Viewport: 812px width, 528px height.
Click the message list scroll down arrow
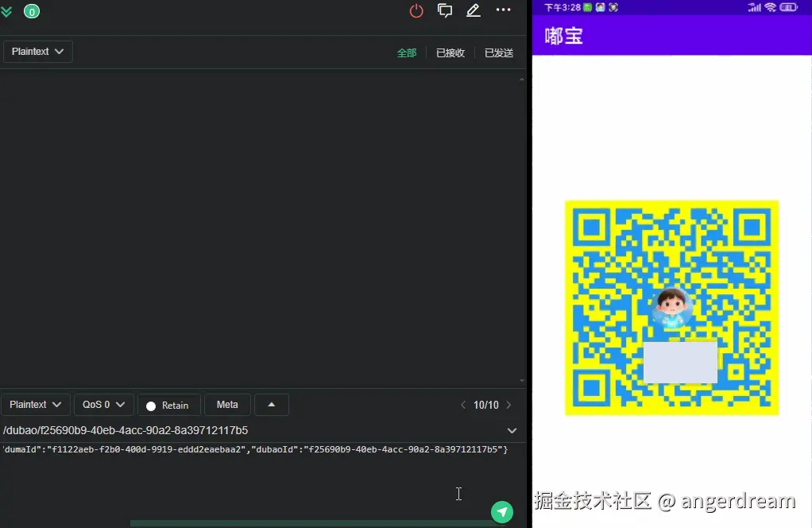click(521, 381)
